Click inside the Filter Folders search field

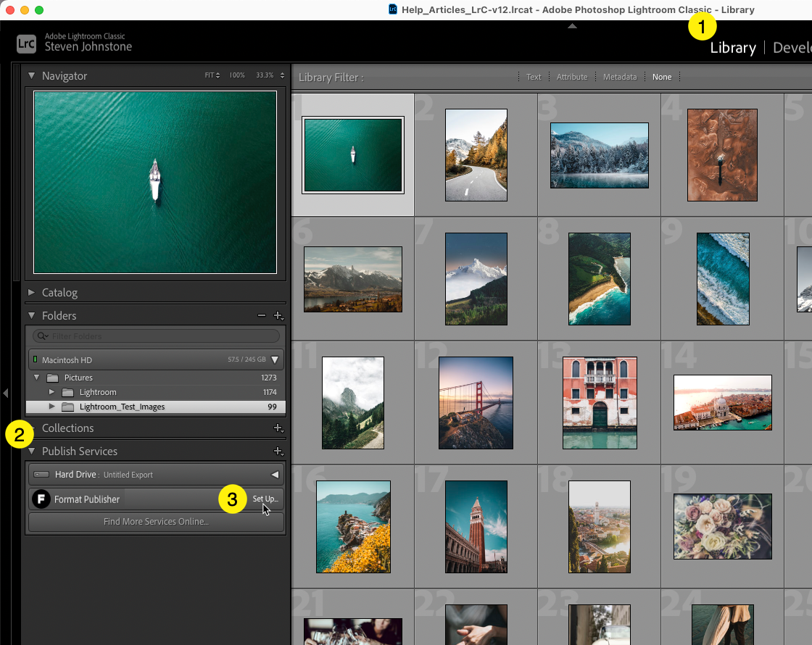coord(156,336)
